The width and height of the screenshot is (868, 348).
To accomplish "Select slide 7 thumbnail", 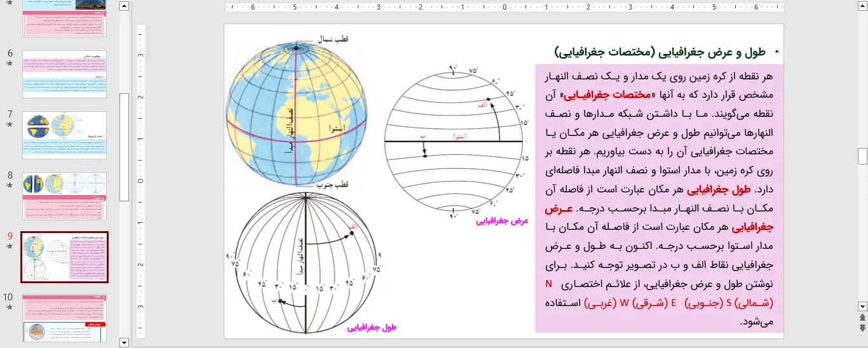I will click(65, 135).
